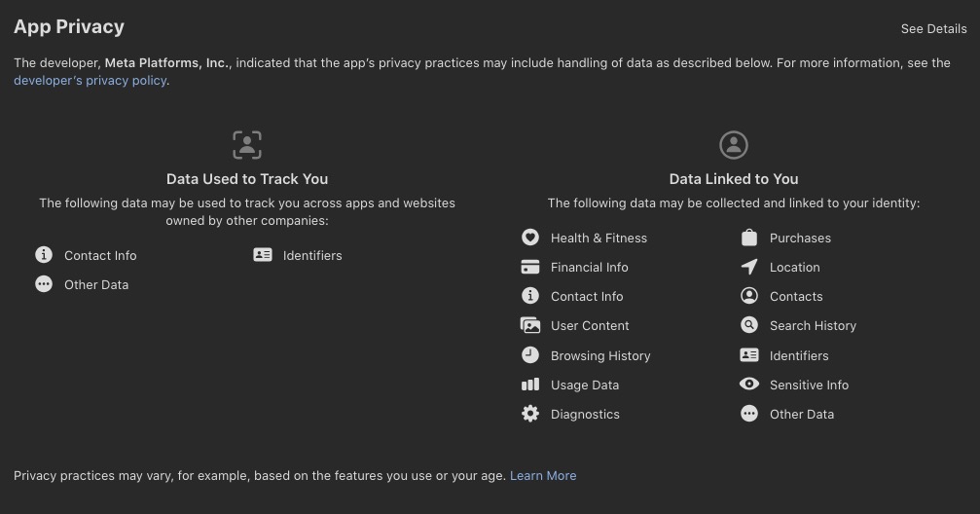Click the Search History magnifier icon
Viewport: 980px width, 514px height.
point(748,324)
